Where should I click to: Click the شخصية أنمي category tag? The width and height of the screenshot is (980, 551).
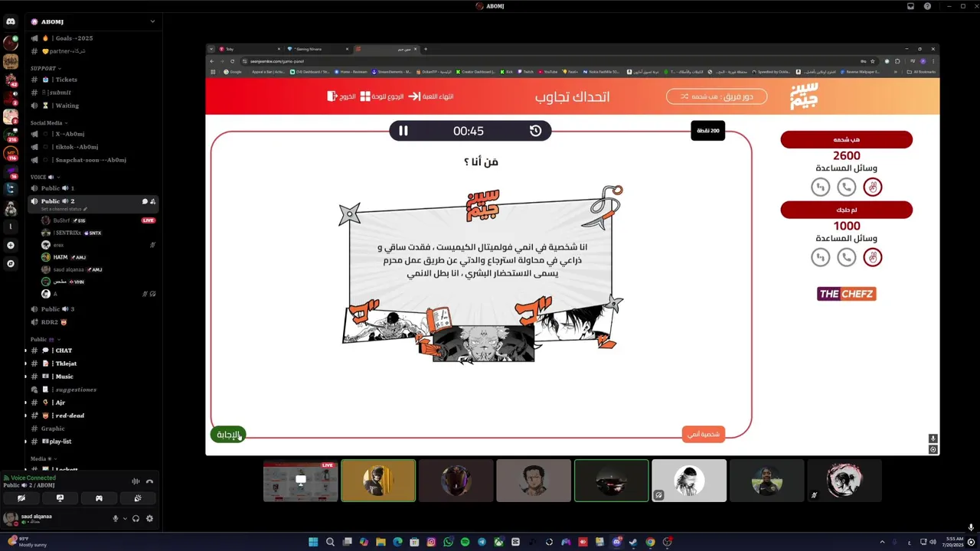(x=703, y=434)
